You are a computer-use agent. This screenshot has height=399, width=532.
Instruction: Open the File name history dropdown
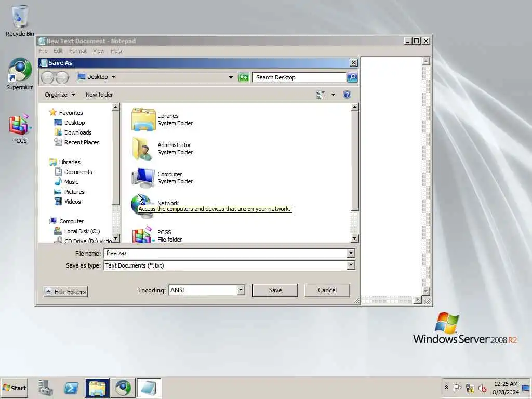(x=351, y=253)
